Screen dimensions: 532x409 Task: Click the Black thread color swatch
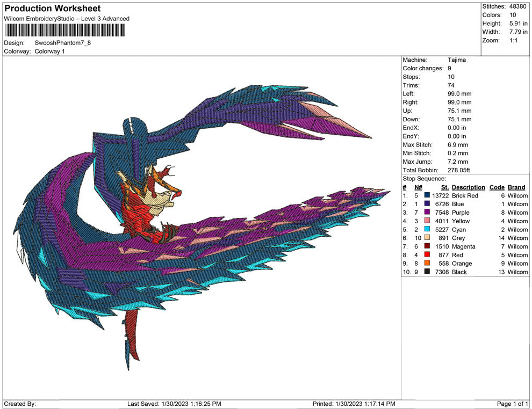(427, 272)
